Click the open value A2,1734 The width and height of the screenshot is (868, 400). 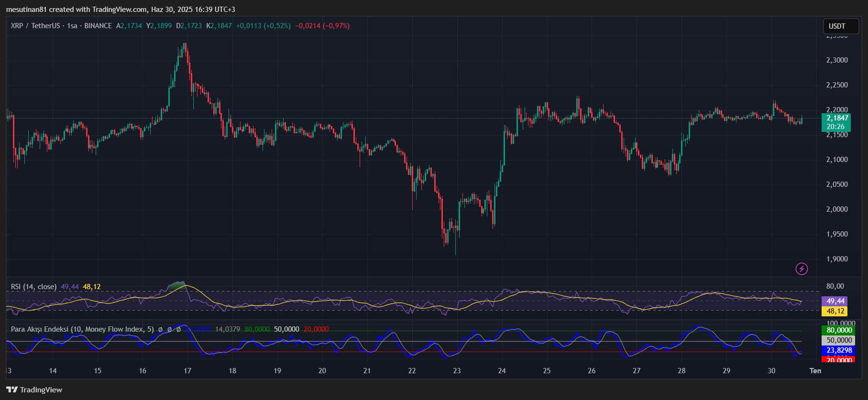coord(129,26)
